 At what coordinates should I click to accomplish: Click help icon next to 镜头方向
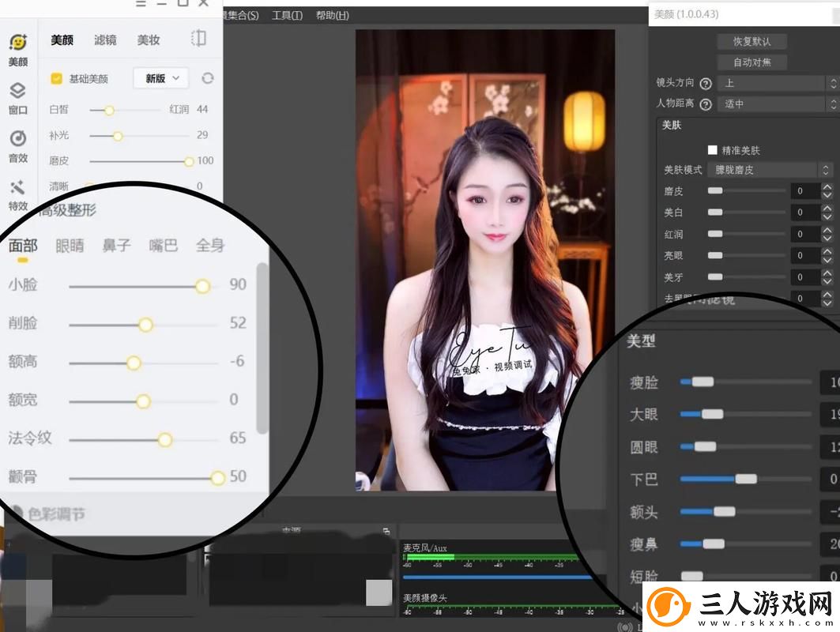706,84
